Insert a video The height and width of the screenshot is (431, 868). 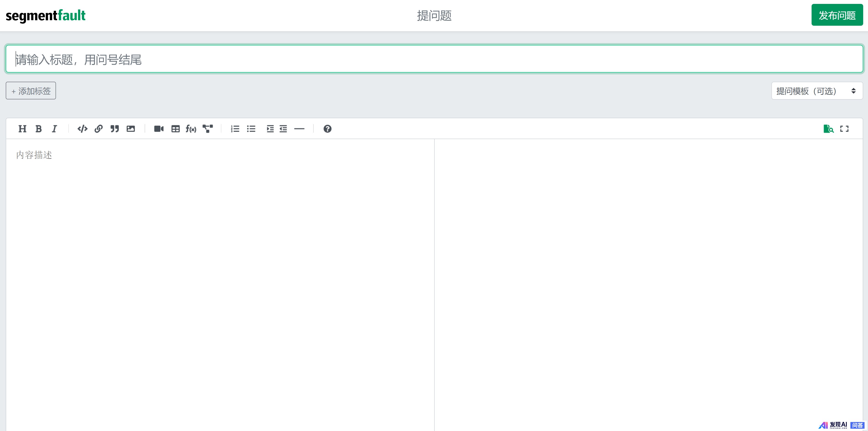(159, 129)
